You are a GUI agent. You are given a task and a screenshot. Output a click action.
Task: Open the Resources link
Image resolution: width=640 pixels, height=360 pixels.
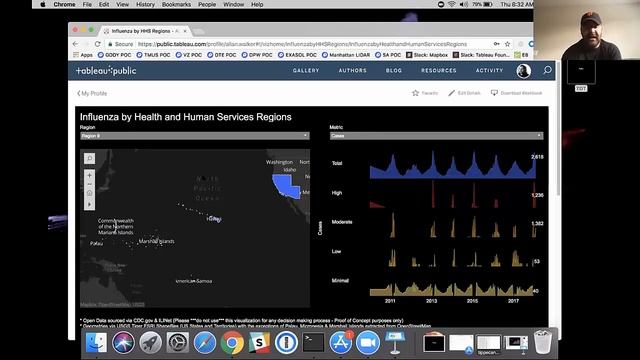439,71
